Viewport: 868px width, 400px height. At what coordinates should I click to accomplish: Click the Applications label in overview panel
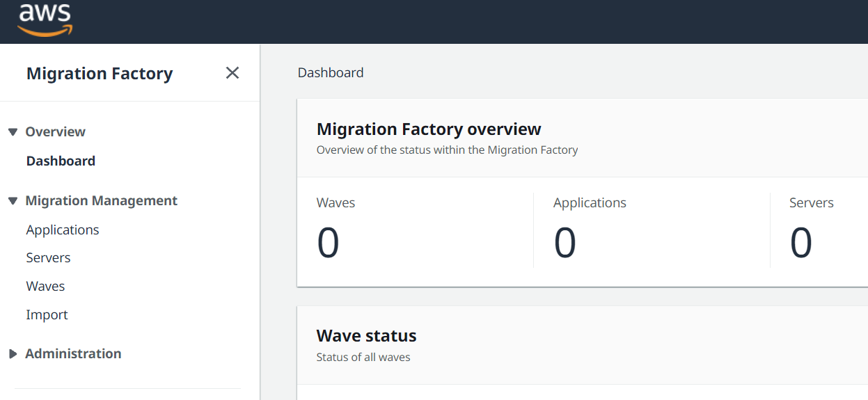[x=590, y=202]
